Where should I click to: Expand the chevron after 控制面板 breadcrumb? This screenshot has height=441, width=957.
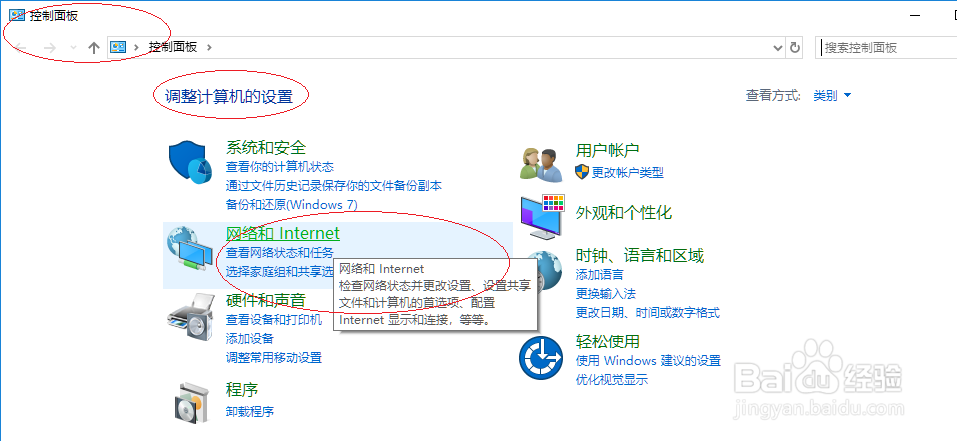tap(209, 47)
